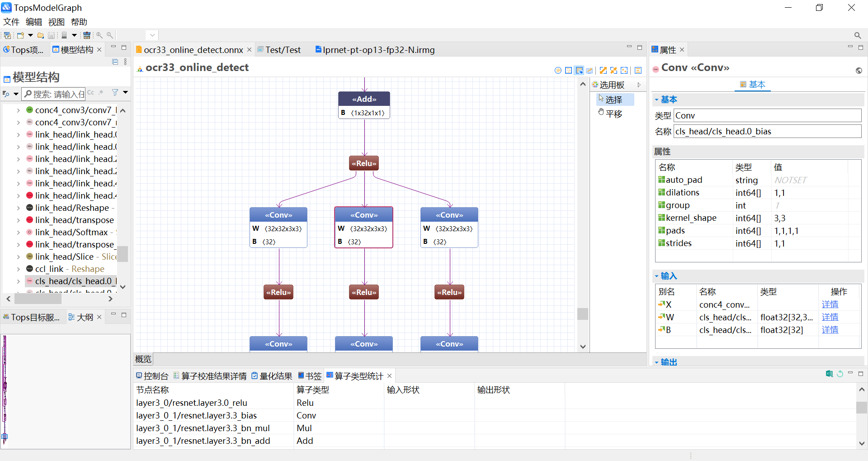
Task: Click the store/market toolbar icon
Action: (x=87, y=35)
